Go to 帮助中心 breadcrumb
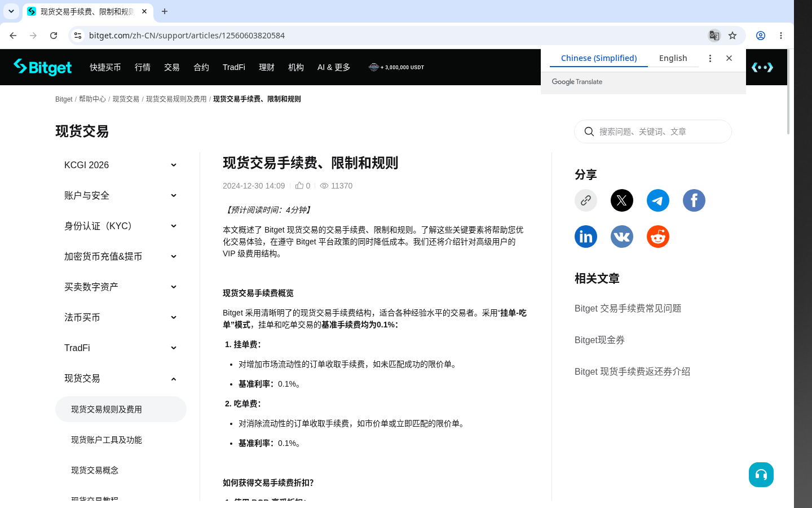This screenshot has height=508, width=812. coord(92,99)
